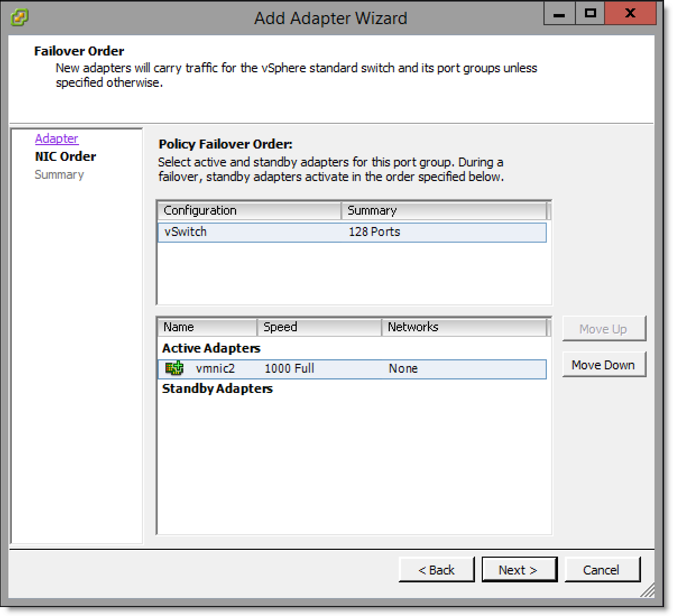Select the vmnic2 adapter name

(215, 369)
